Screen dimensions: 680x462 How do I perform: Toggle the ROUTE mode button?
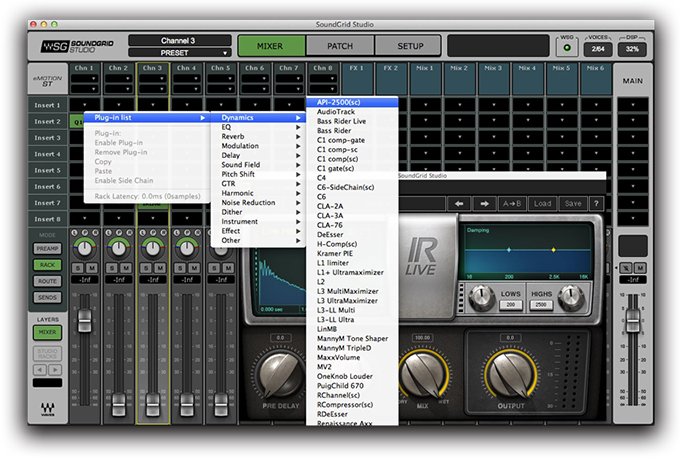pos(48,281)
